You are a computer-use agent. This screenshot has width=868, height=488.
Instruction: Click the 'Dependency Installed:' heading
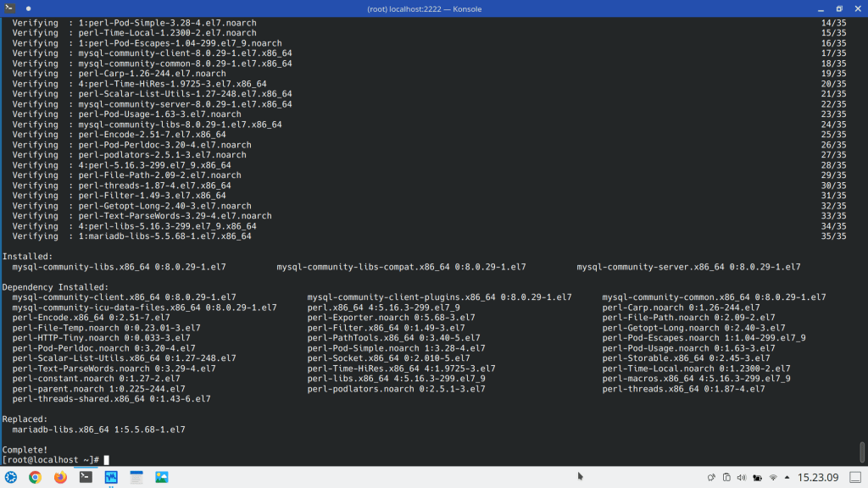point(55,287)
